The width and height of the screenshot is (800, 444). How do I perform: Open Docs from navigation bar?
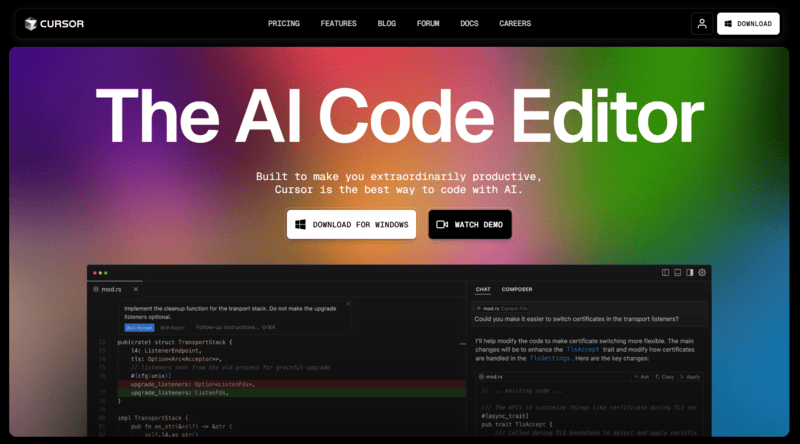(469, 23)
